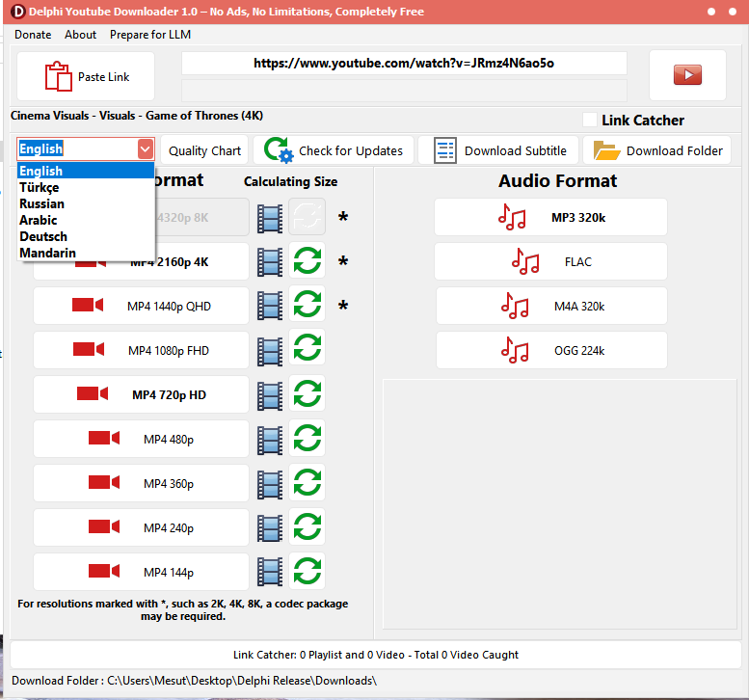Enable the Link Catcher checkbox
Screen dimensions: 749x700
tap(590, 120)
